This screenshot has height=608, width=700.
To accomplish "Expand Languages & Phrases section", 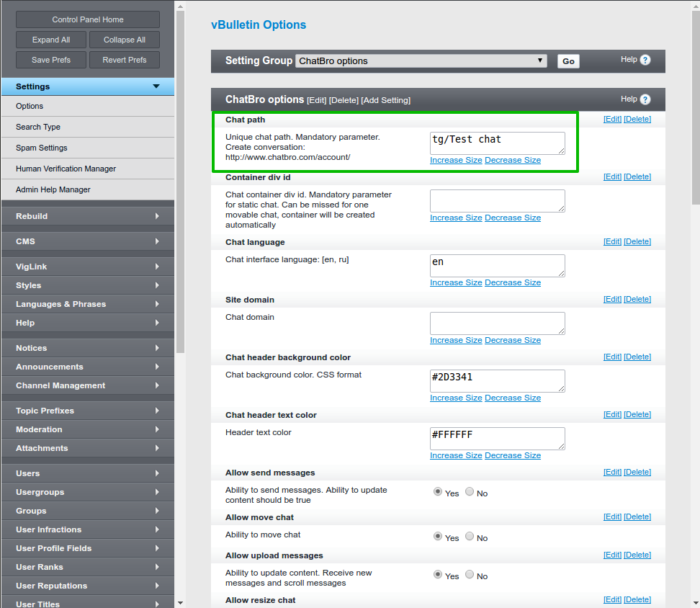I will [88, 304].
